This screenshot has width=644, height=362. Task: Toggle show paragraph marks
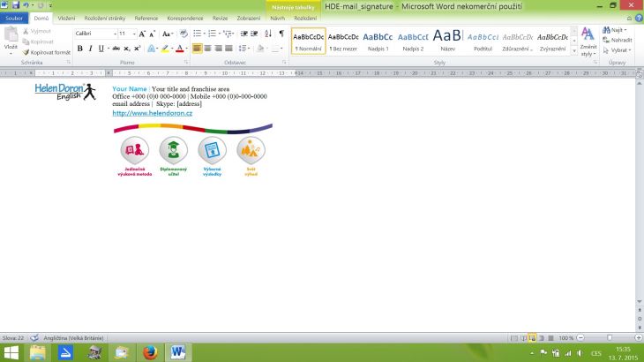tap(281, 34)
